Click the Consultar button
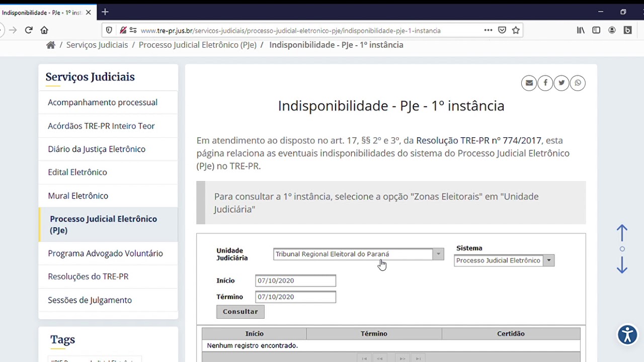 (240, 312)
